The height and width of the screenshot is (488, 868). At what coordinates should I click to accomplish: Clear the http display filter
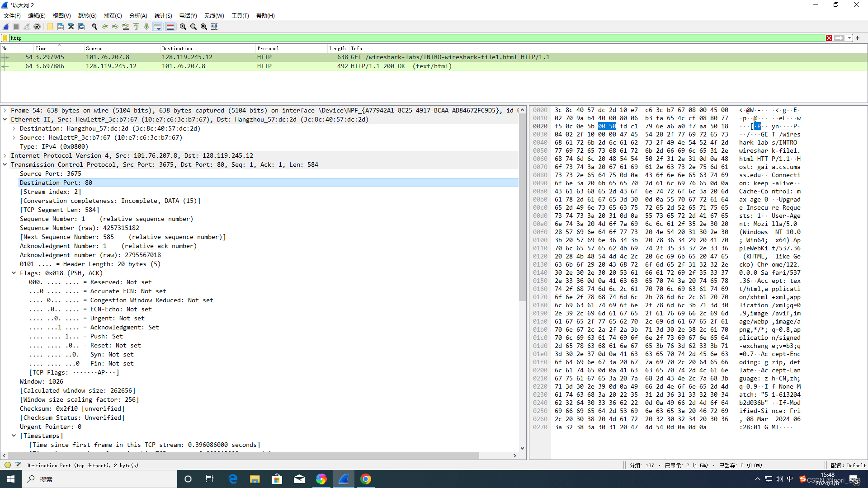point(829,38)
